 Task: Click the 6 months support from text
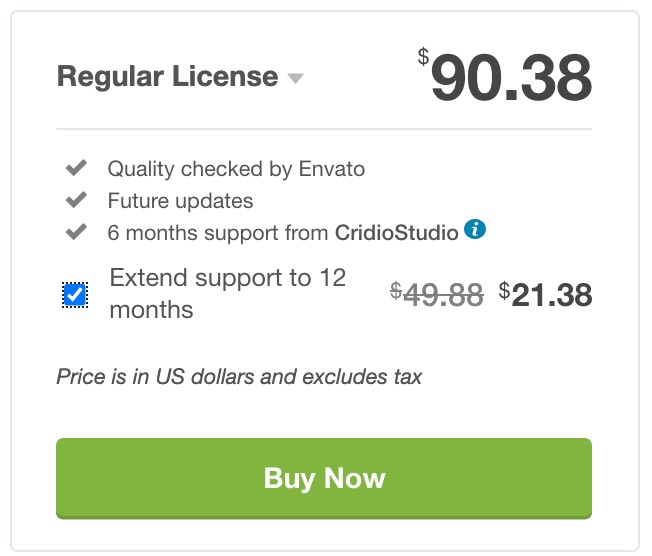(x=218, y=233)
